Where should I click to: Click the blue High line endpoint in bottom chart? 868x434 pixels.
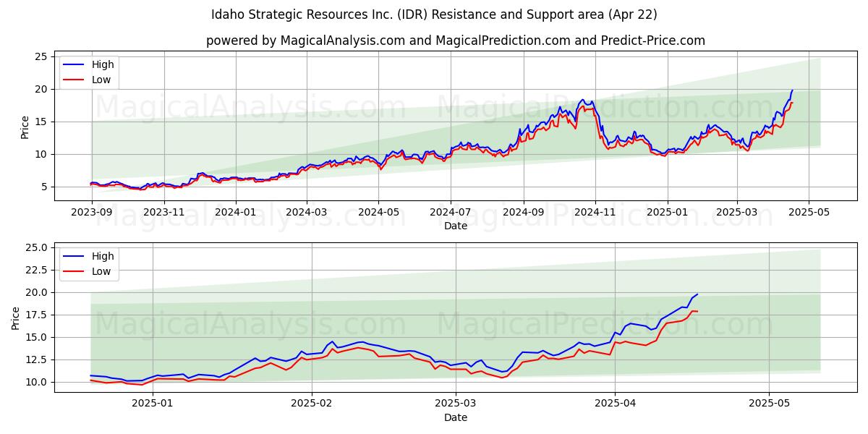tap(697, 294)
